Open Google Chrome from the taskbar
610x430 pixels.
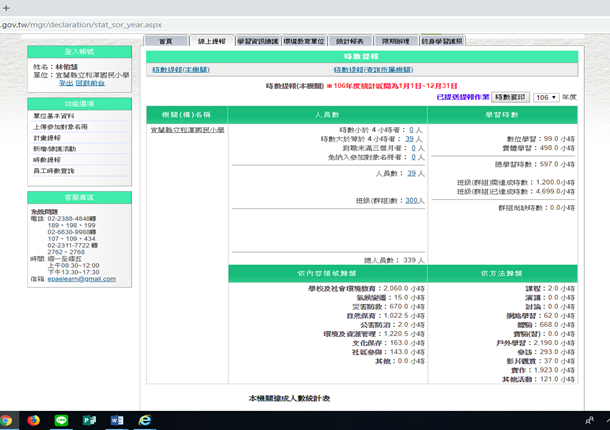5,420
